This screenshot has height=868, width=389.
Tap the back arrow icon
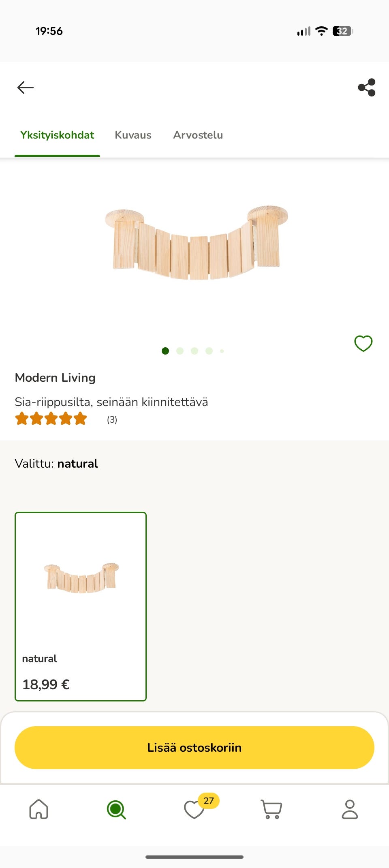(x=26, y=88)
